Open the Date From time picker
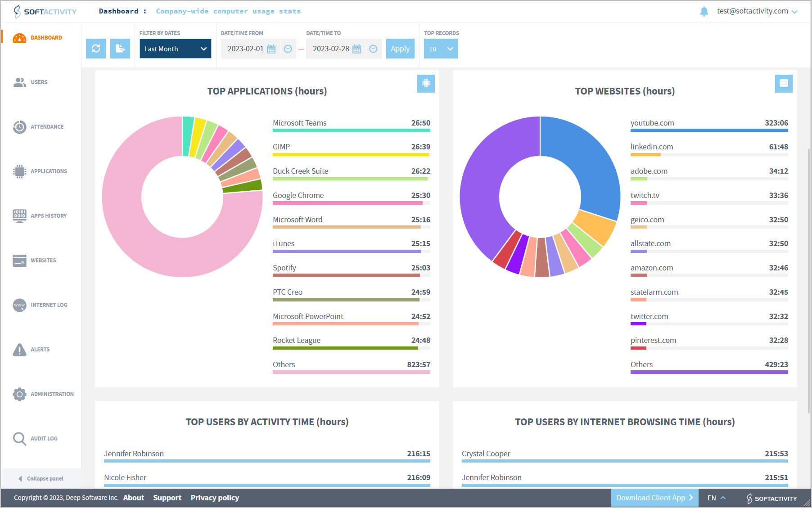This screenshot has width=812, height=508. [288, 49]
